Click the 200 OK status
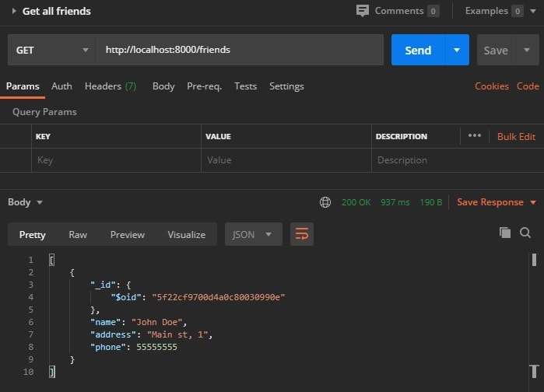The height and width of the screenshot is (392, 544). pyautogui.click(x=356, y=202)
